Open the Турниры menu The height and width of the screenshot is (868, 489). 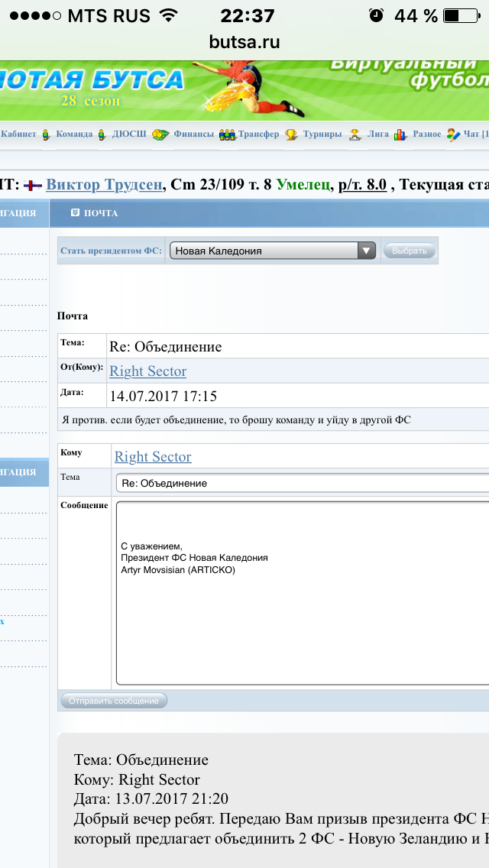click(322, 134)
